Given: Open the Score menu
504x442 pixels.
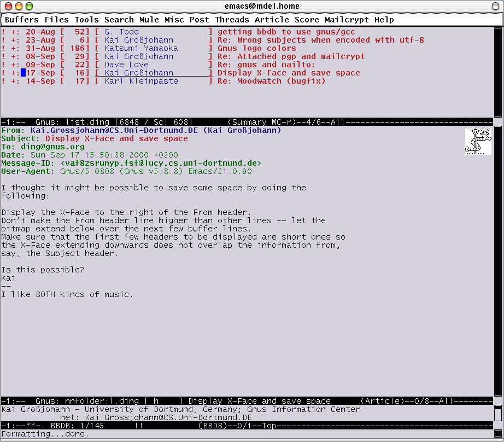Looking at the screenshot, I should pyautogui.click(x=307, y=20).
